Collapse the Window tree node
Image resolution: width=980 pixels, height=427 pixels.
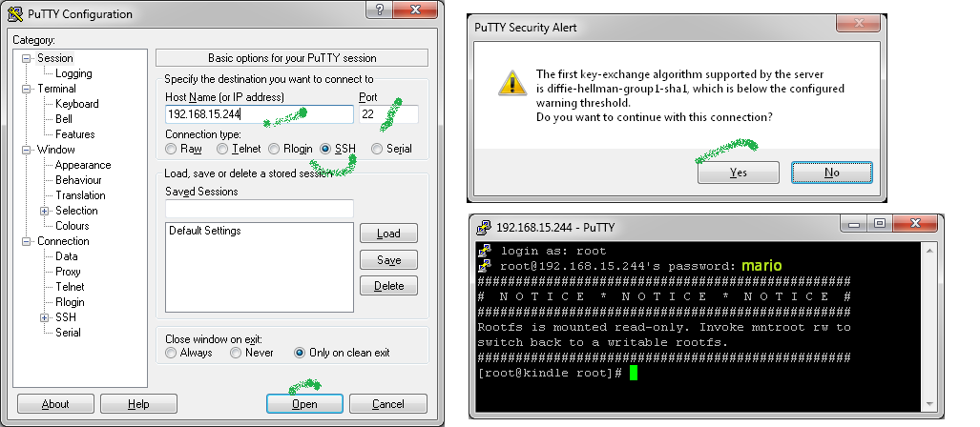27,150
